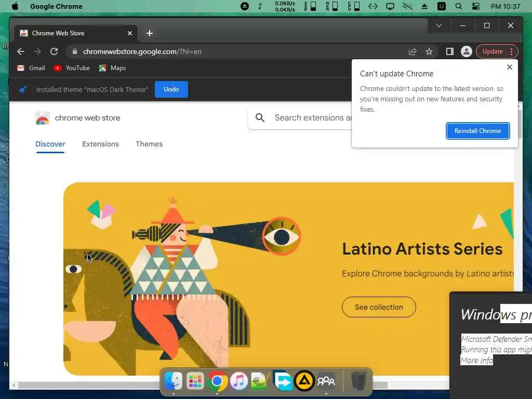This screenshot has height=399, width=532.
Task: Click Reinstall Chrome button
Action: click(x=478, y=131)
